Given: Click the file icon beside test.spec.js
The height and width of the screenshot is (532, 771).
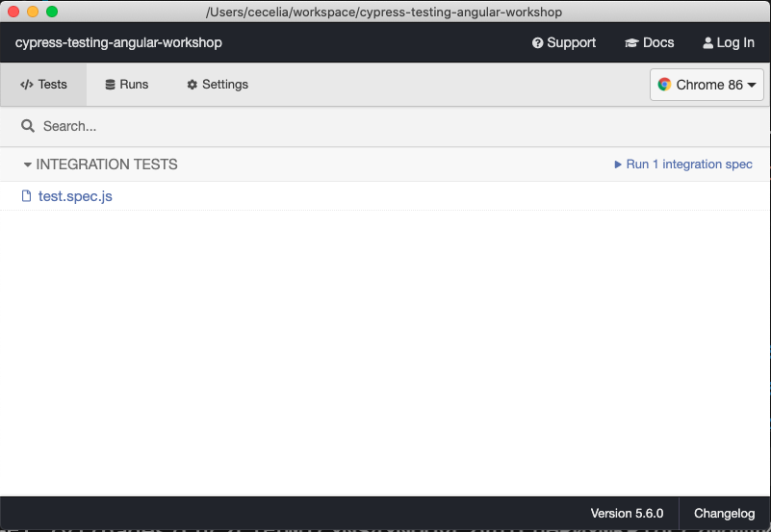Looking at the screenshot, I should pyautogui.click(x=27, y=196).
